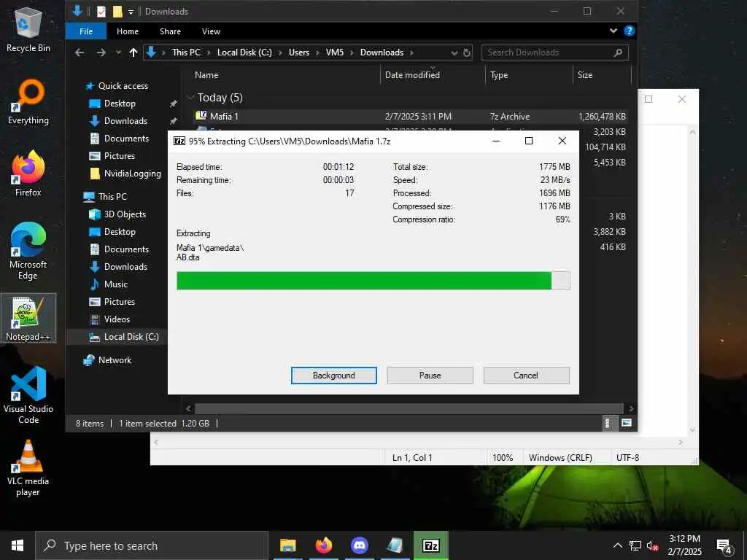Screen dimensions: 747x560
Task: Open Customize Quick Access Toolbar dropdown
Action: click(131, 11)
